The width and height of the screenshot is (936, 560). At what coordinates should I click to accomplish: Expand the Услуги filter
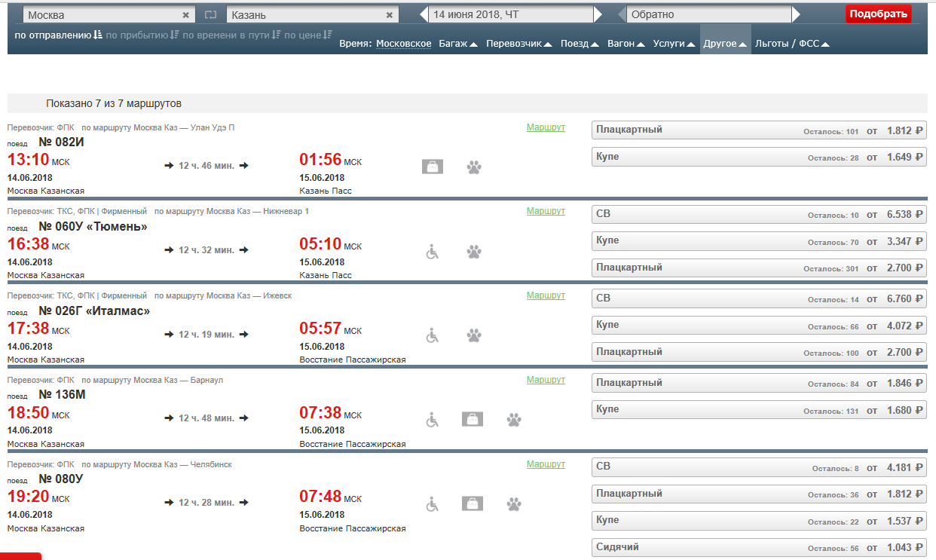tap(674, 44)
